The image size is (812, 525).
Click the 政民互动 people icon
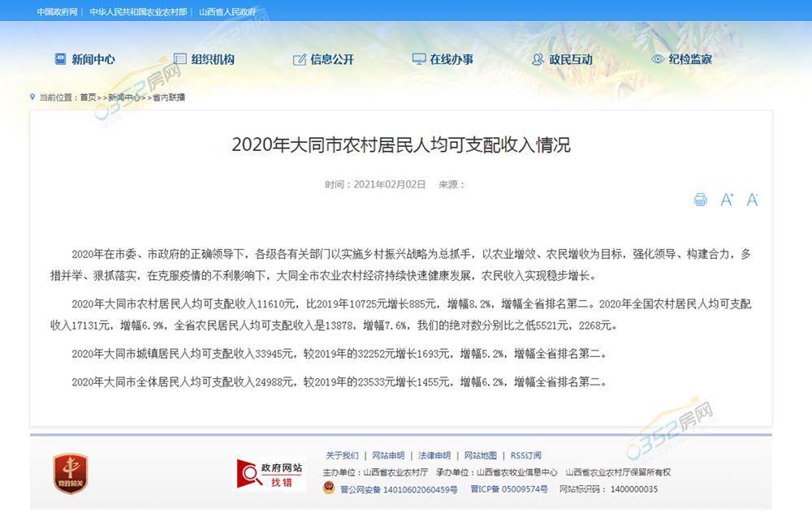[535, 58]
